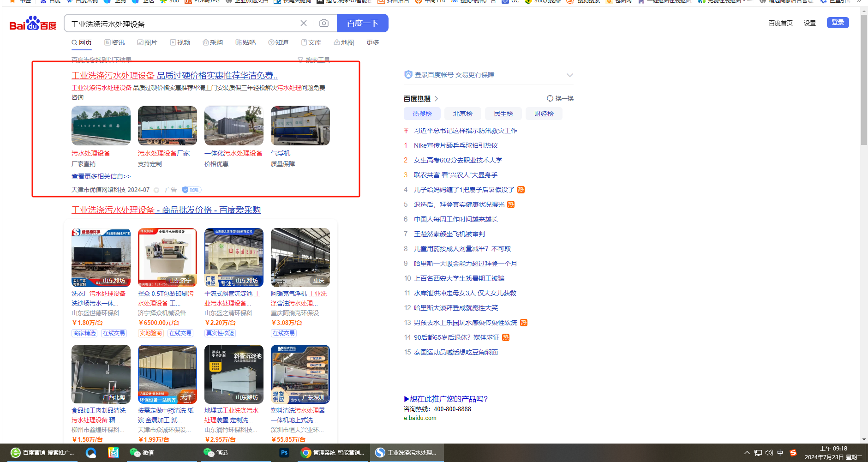The image size is (868, 462).
Task: Select the 民生榜 hot list tab
Action: pyautogui.click(x=503, y=114)
